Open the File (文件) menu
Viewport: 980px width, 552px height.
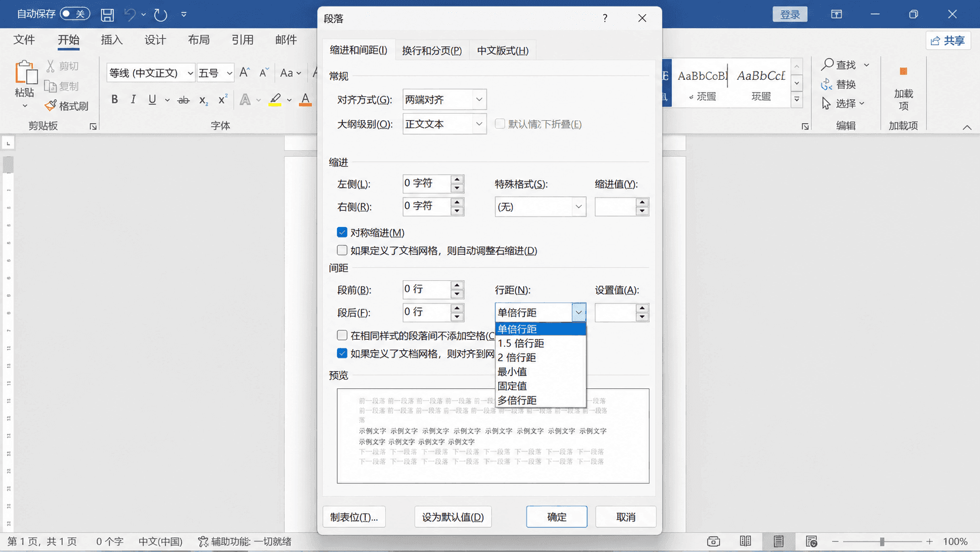click(24, 40)
